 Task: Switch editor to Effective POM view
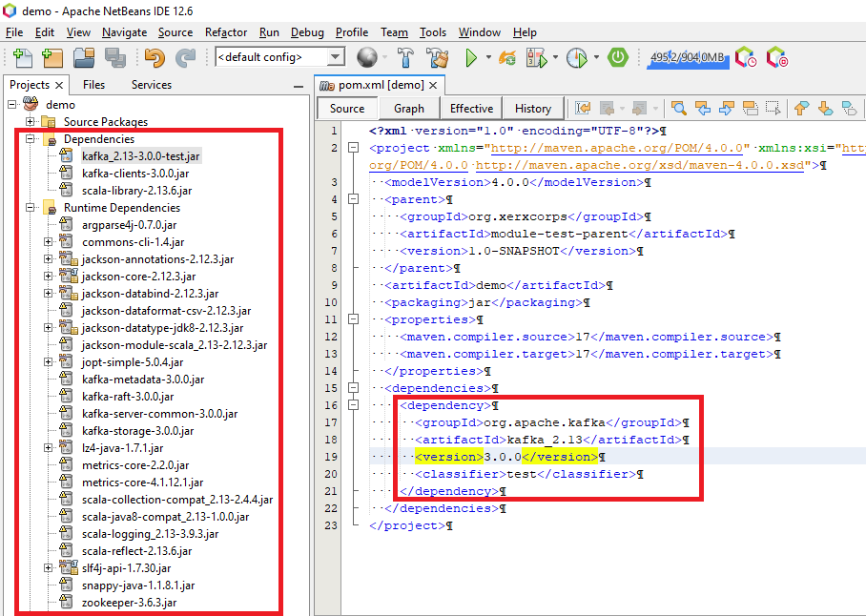(x=472, y=108)
